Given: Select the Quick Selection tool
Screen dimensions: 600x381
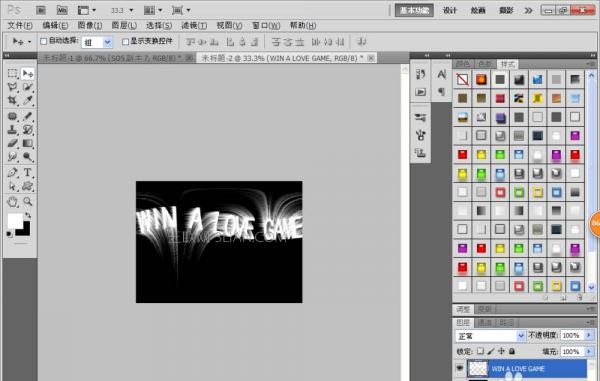Looking at the screenshot, I should coord(28,87).
